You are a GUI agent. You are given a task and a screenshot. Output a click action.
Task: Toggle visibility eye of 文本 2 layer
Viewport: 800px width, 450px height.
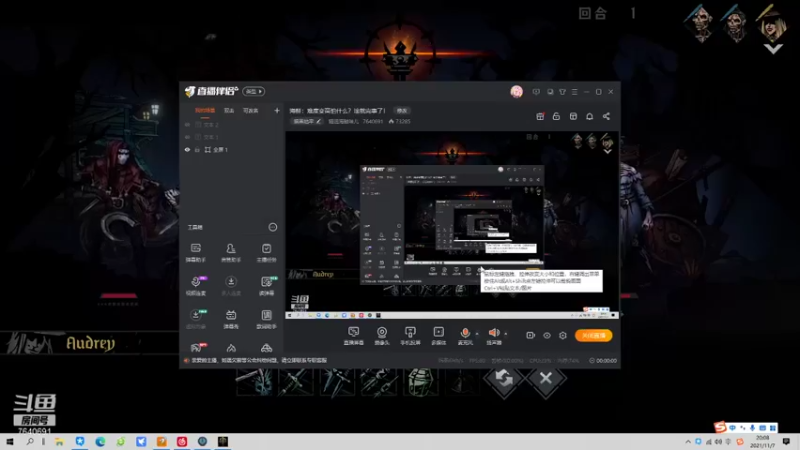pyautogui.click(x=187, y=124)
